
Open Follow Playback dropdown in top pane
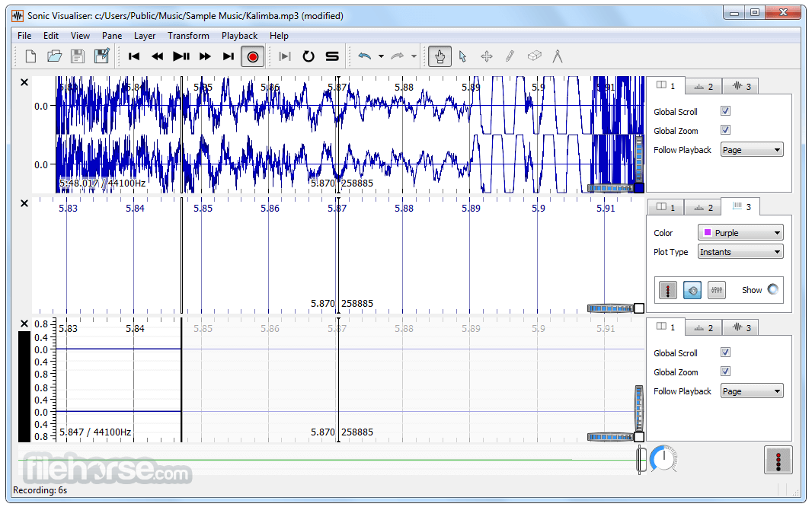tap(752, 150)
